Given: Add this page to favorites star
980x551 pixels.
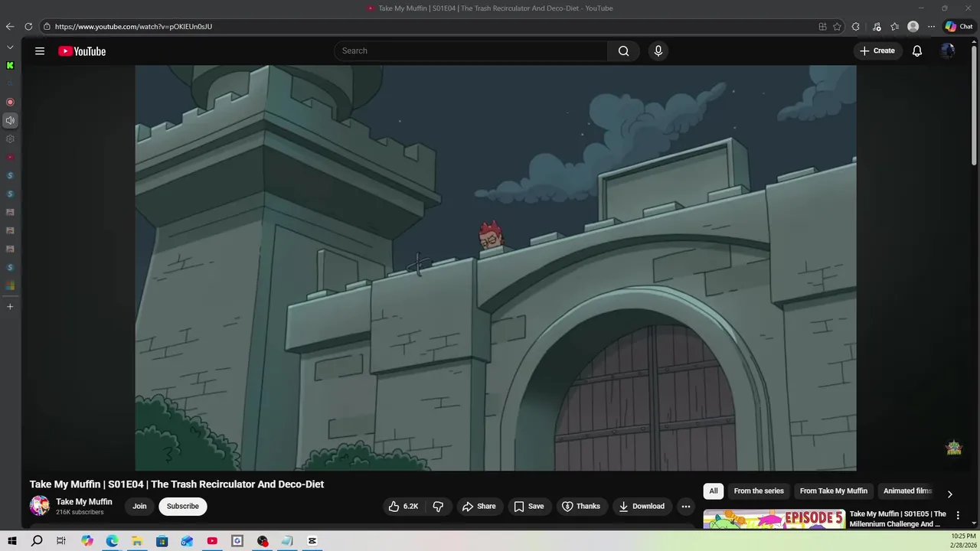Looking at the screenshot, I should (x=838, y=26).
